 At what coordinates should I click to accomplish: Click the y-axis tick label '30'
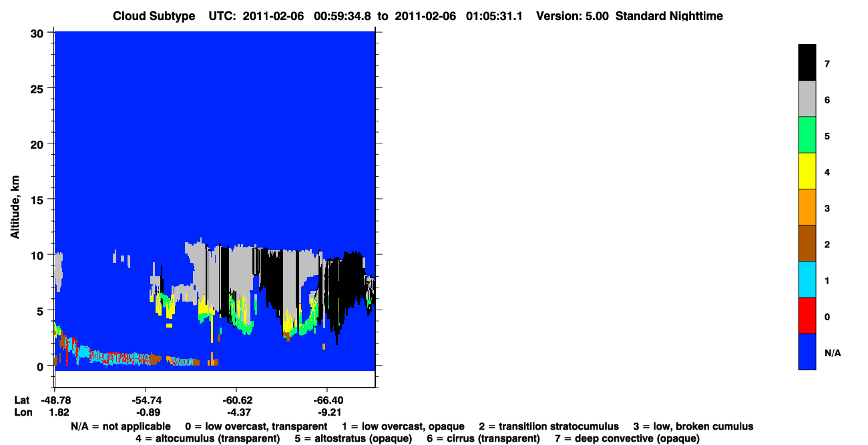click(39, 33)
